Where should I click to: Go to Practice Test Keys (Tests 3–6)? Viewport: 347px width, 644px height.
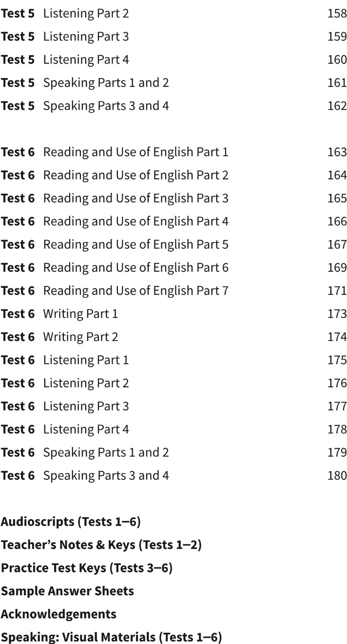click(x=87, y=568)
